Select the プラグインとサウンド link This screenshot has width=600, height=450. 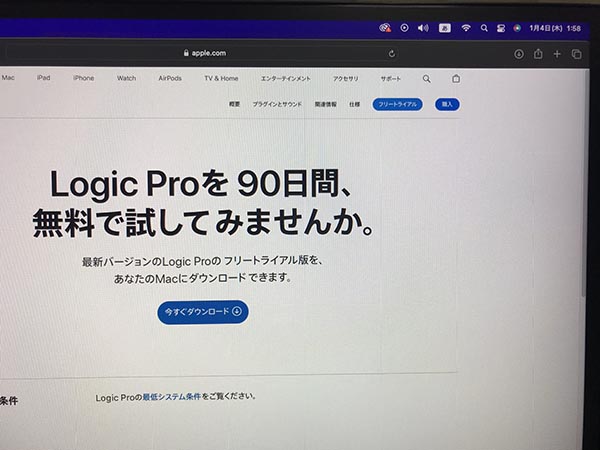277,104
